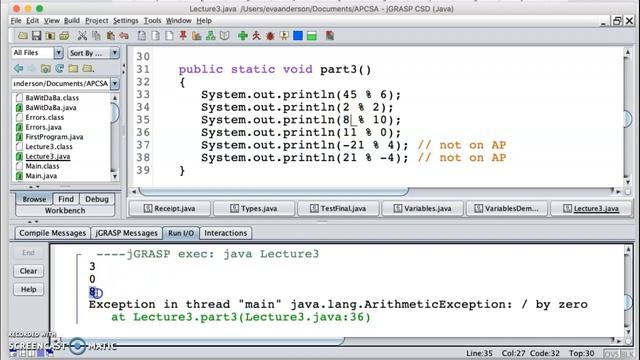Open the Help menu

204,20
